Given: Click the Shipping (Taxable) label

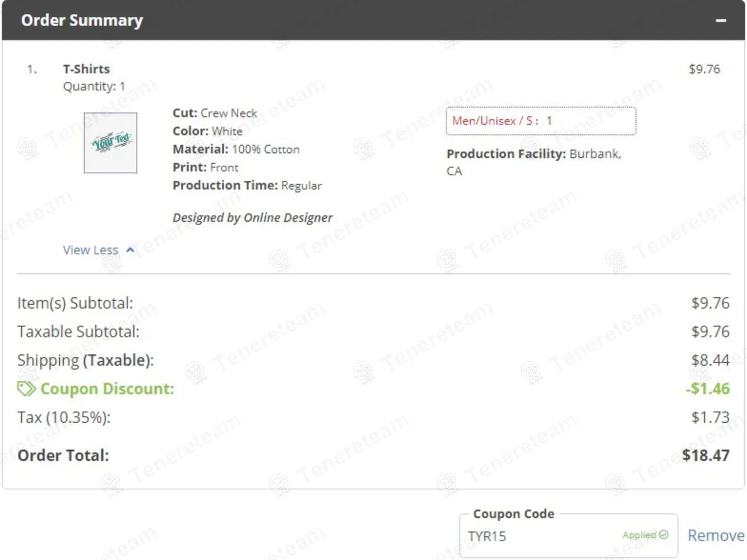Looking at the screenshot, I should pyautogui.click(x=85, y=360).
